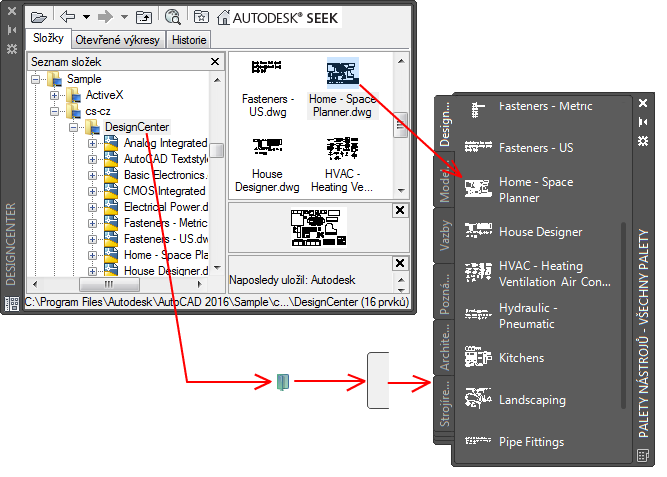Toggle tool palette auto-hide icon

coord(643,122)
